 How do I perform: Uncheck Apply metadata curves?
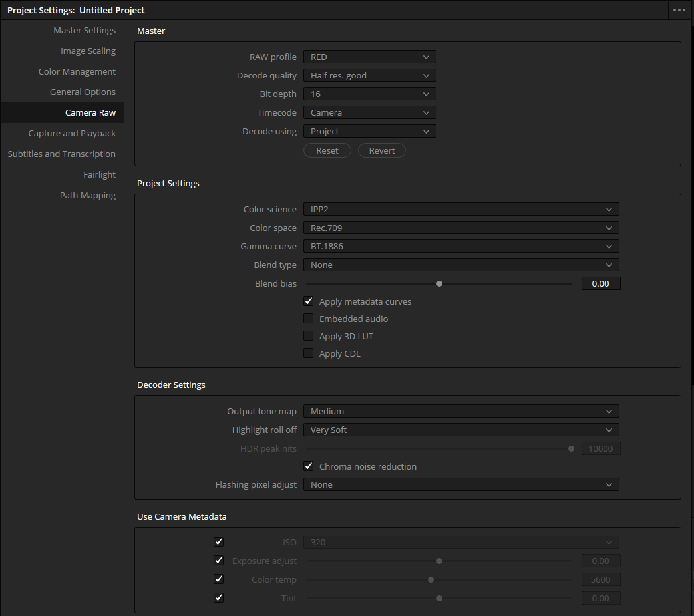(308, 301)
